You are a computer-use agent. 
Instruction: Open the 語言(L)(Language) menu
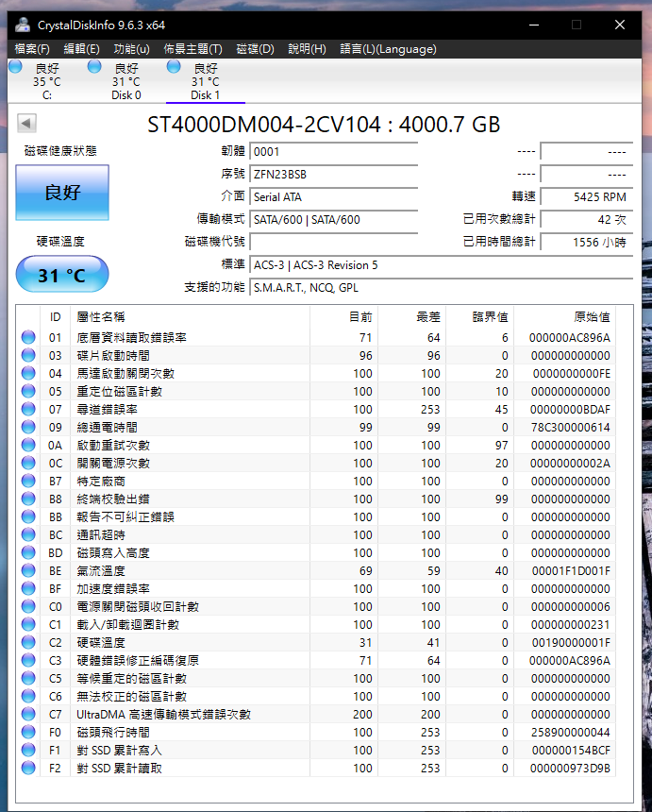click(388, 49)
